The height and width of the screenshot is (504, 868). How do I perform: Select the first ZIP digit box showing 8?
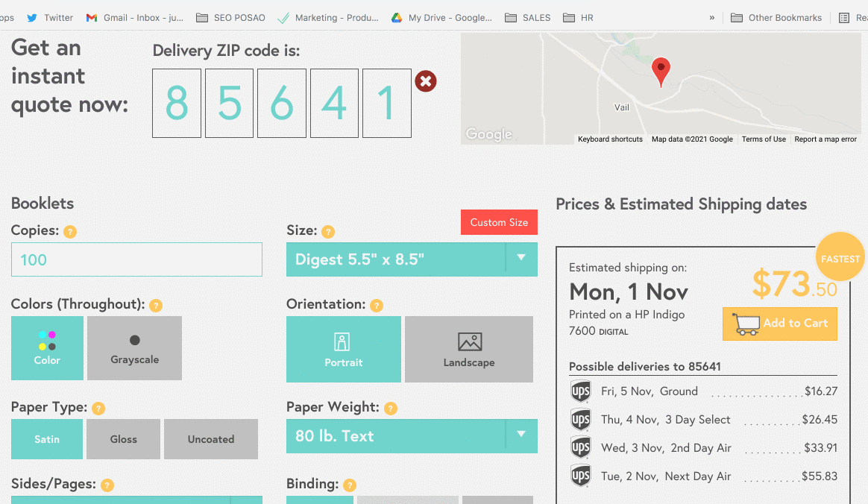pos(177,103)
